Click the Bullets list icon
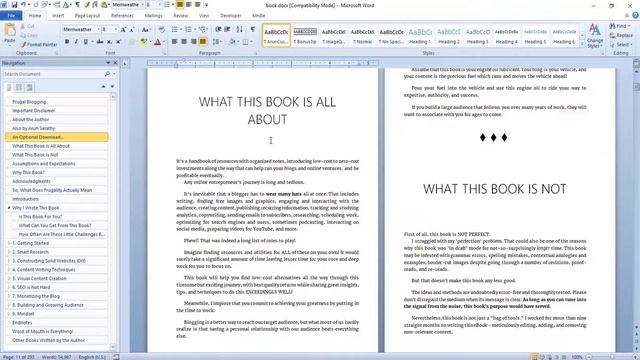The image size is (640, 360). click(175, 29)
